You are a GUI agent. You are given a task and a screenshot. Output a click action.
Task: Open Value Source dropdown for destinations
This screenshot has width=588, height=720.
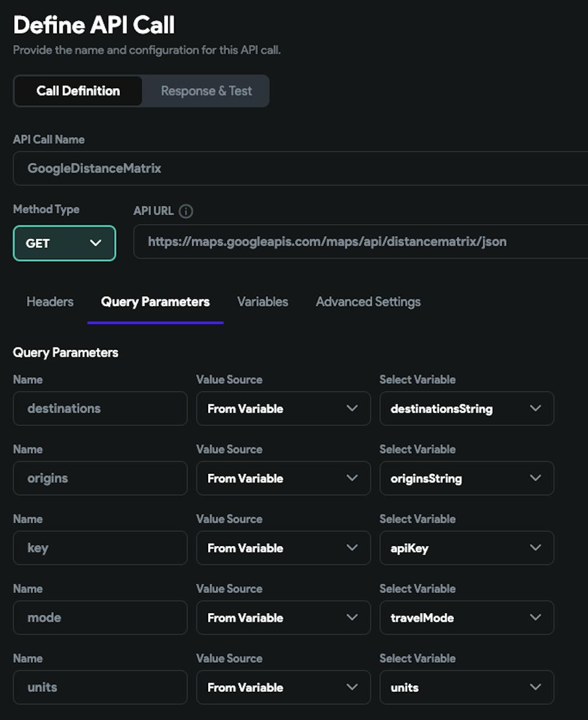(283, 408)
